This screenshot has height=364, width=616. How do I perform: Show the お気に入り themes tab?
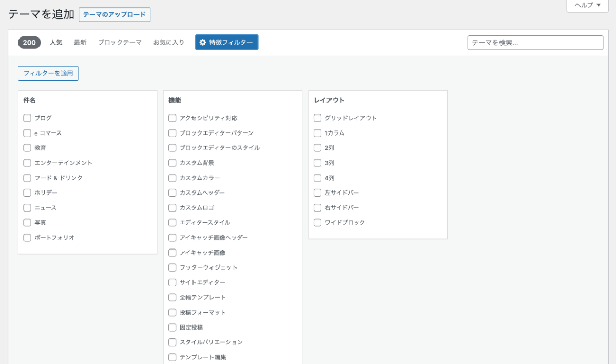click(x=168, y=43)
